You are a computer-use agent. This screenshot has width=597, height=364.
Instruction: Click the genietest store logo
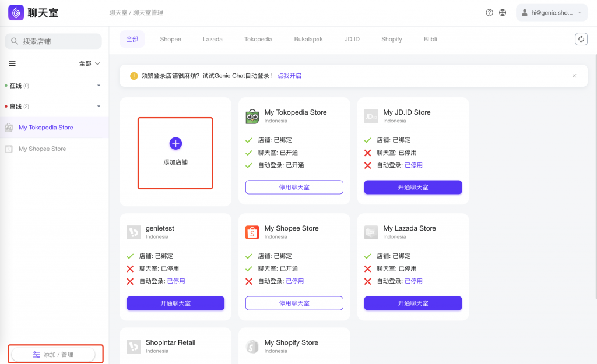[134, 232]
